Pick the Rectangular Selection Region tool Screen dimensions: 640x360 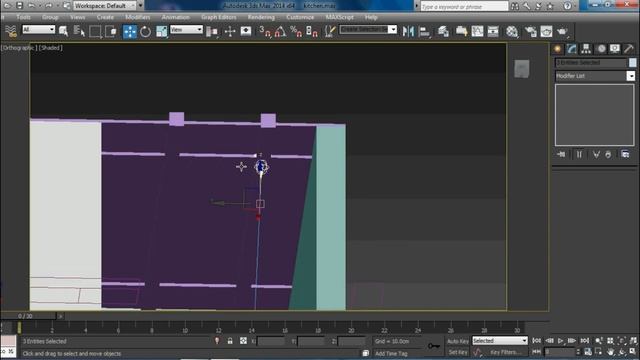(x=95, y=31)
